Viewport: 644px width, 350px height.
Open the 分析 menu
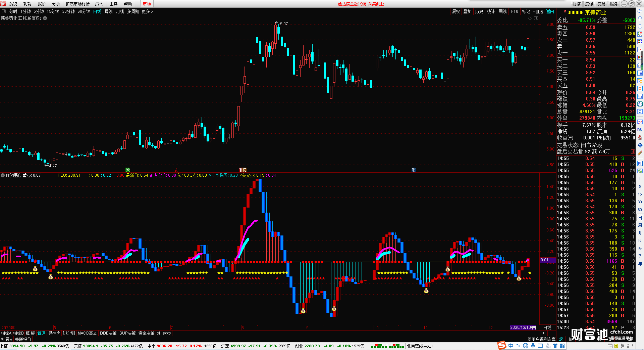[x=56, y=4]
